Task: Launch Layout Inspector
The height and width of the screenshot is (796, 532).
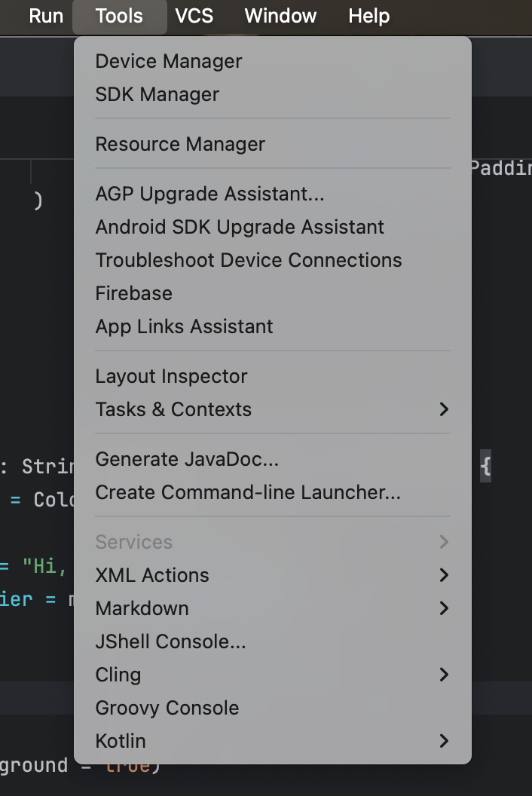Action: [273, 376]
